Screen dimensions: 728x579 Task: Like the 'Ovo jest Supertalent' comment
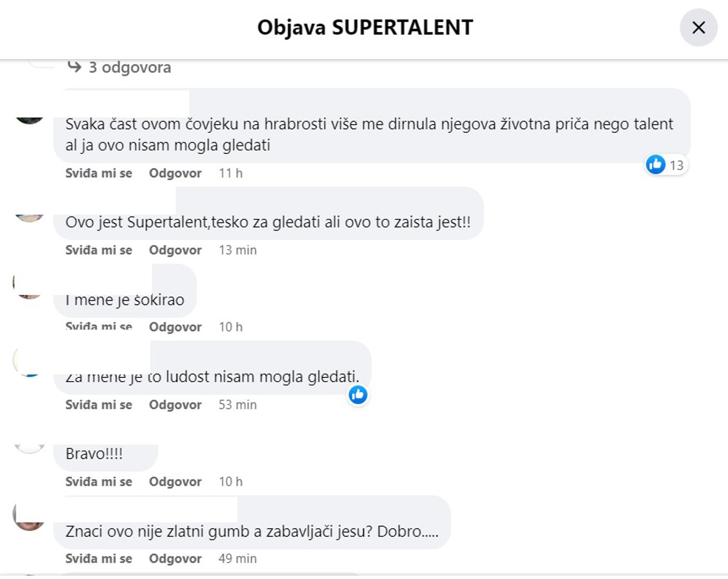pyautogui.click(x=99, y=250)
